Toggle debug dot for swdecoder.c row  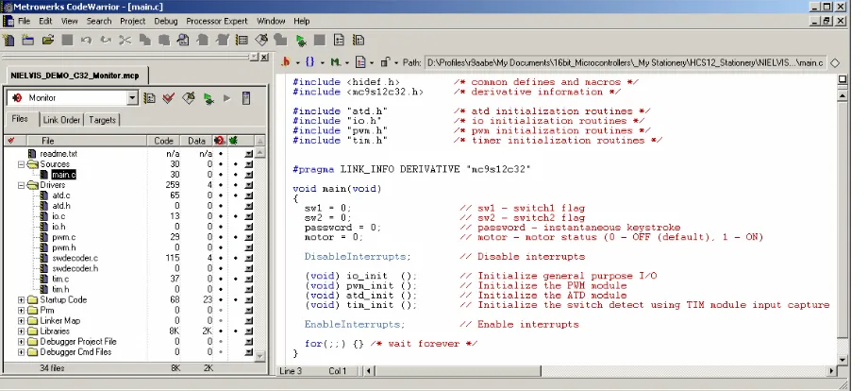pyautogui.click(x=235, y=258)
